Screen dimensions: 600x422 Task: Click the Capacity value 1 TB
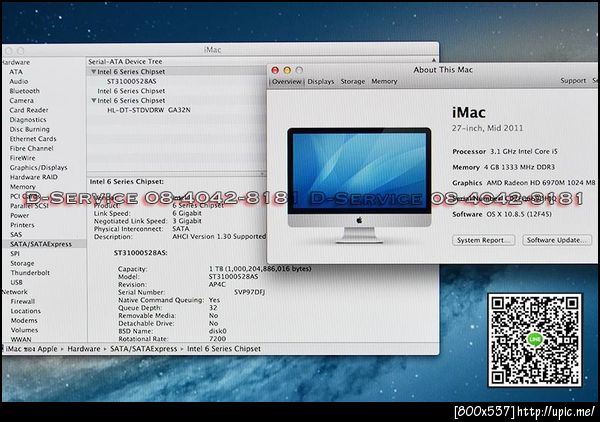click(x=260, y=269)
